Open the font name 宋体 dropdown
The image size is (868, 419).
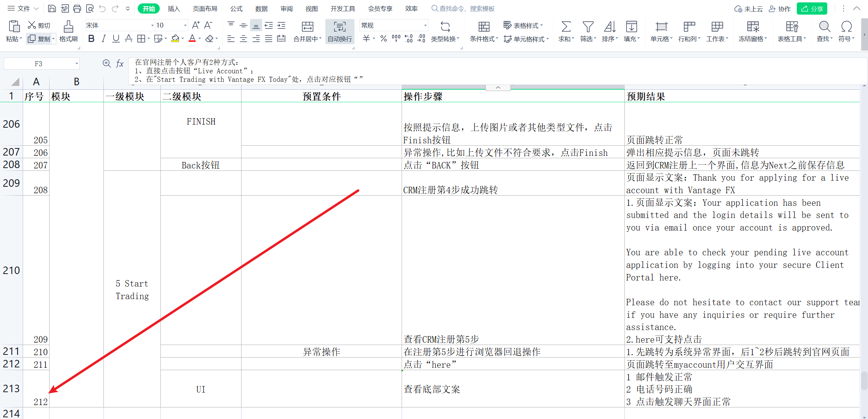coord(152,25)
